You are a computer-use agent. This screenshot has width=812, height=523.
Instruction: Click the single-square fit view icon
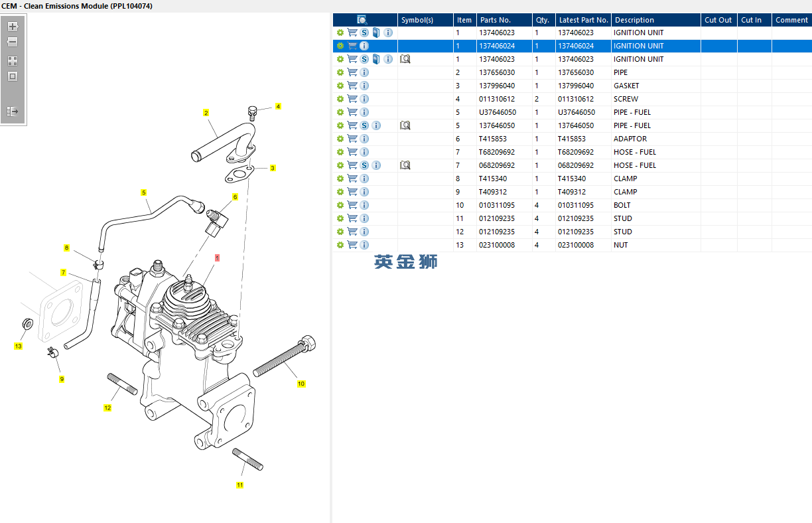click(13, 76)
